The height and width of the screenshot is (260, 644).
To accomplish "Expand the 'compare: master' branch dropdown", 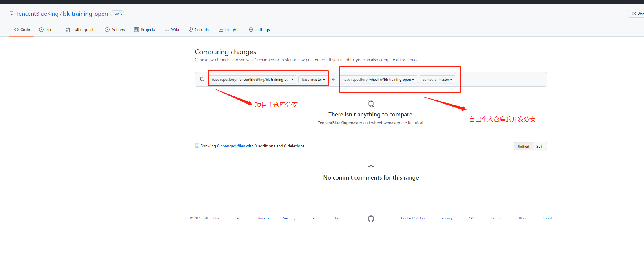I will [437, 80].
